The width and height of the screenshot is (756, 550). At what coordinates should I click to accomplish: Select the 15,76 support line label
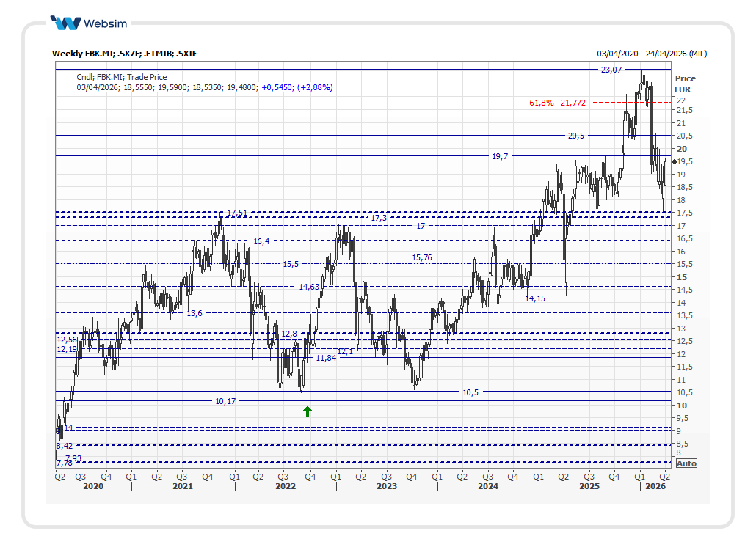(x=422, y=257)
